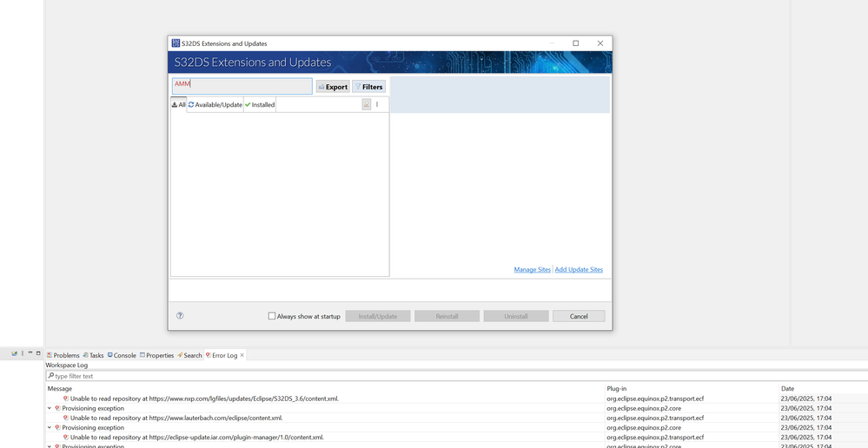Click the Uninstall button
The image size is (868, 448).
[516, 316]
